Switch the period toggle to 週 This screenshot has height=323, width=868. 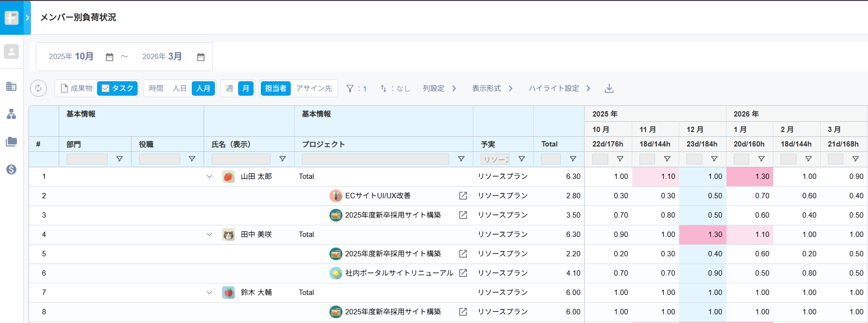click(x=229, y=88)
